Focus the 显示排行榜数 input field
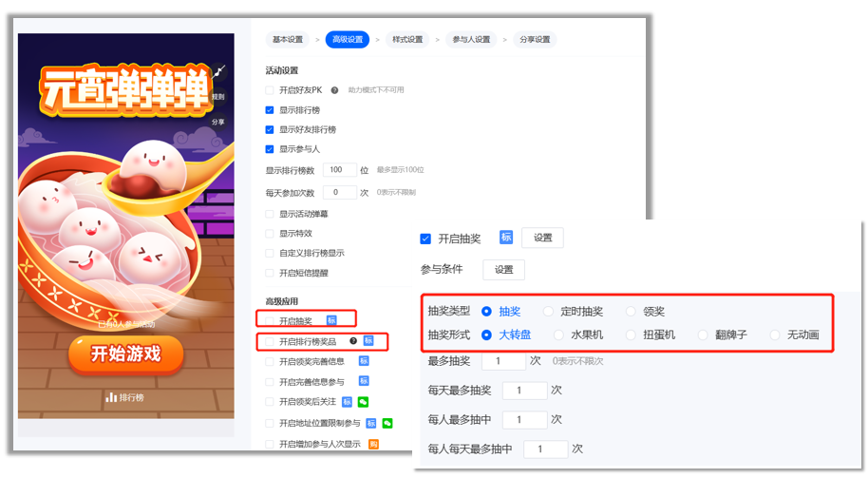Image resolution: width=868 pixels, height=478 pixels. tap(339, 170)
